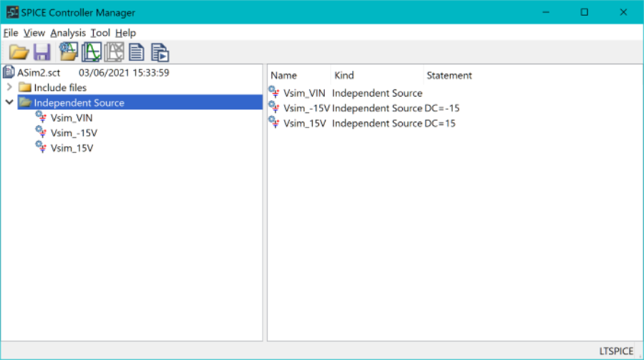
Task: Click the ASim2.sct file icon
Action: (9, 72)
